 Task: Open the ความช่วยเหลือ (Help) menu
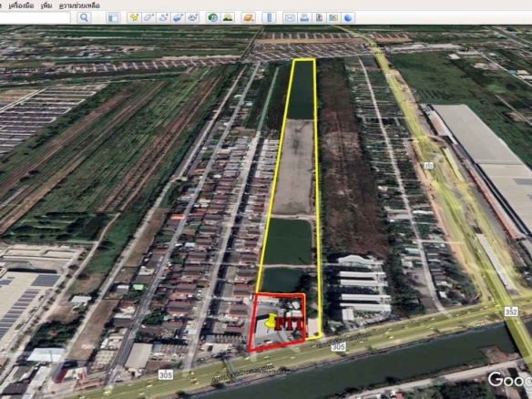(x=79, y=5)
